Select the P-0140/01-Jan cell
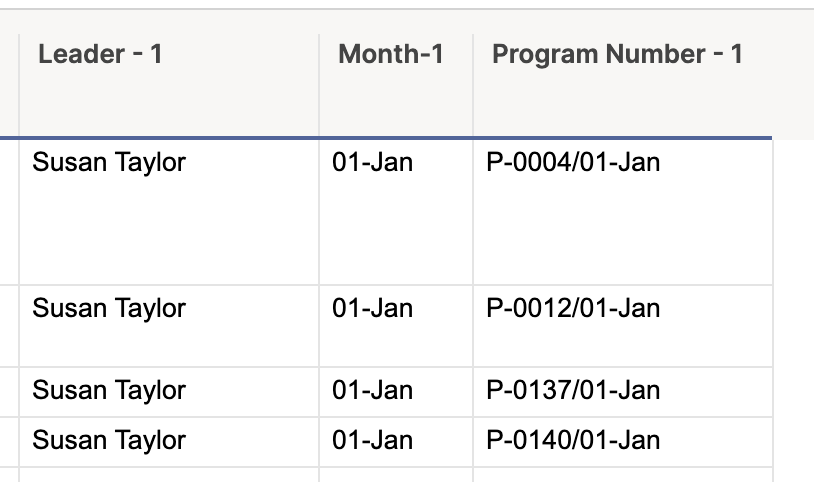This screenshot has width=814, height=482. [x=622, y=442]
